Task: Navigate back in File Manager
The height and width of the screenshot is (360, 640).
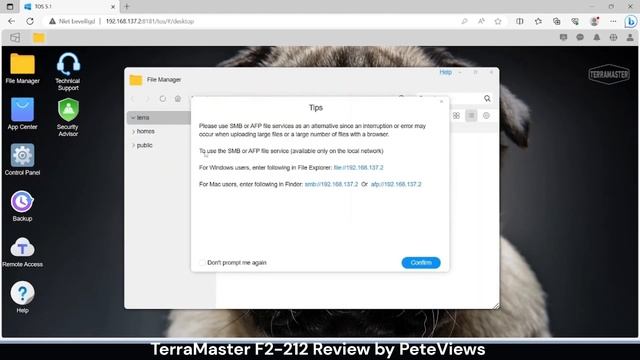Action: [133, 99]
